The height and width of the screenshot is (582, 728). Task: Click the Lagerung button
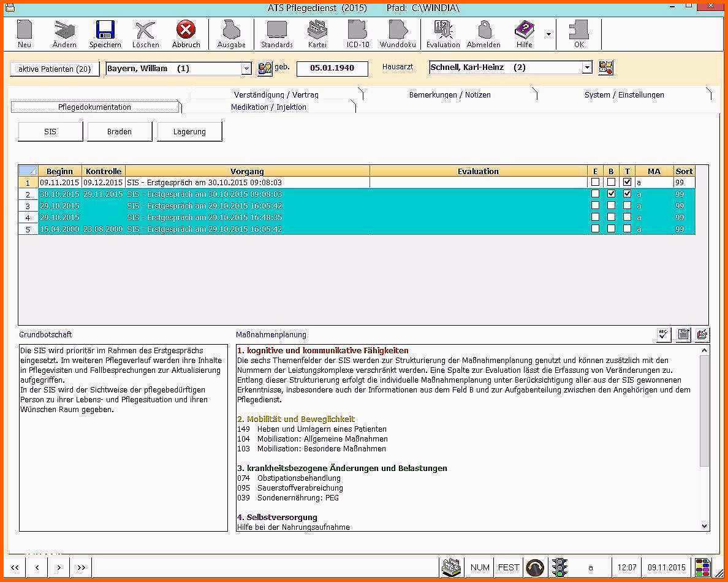click(x=189, y=131)
